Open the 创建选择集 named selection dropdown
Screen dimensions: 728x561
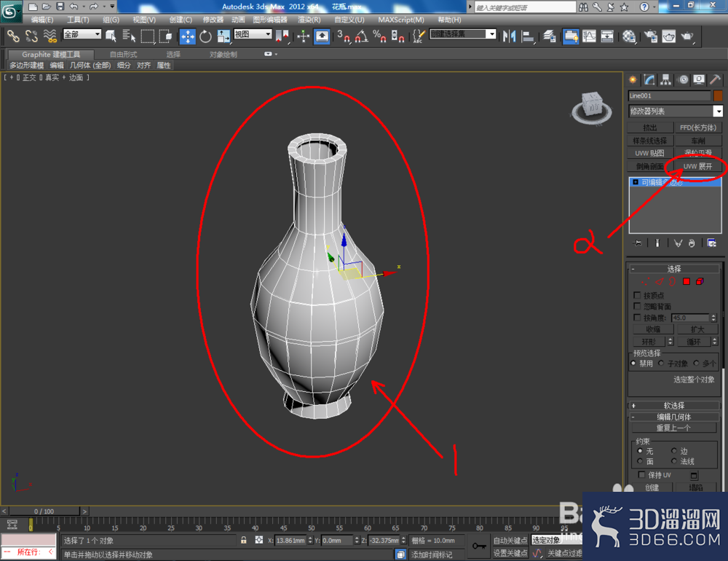[x=463, y=34]
